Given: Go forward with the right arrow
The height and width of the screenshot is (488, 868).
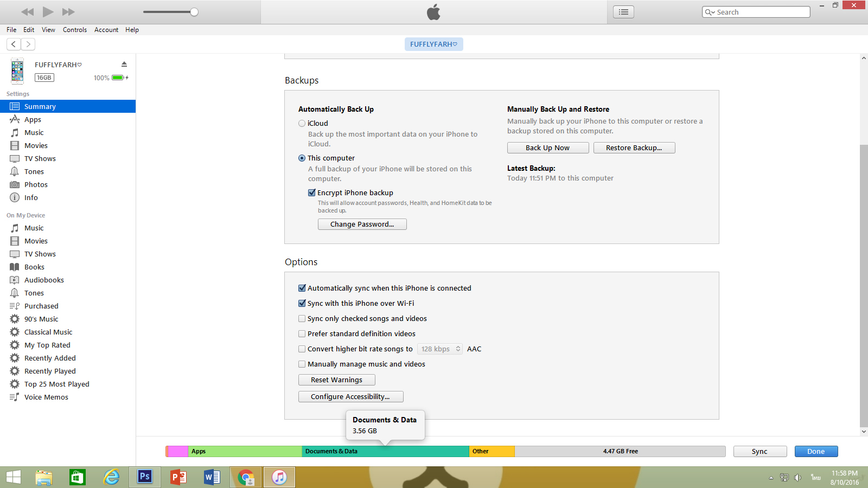Looking at the screenshot, I should coord(28,44).
